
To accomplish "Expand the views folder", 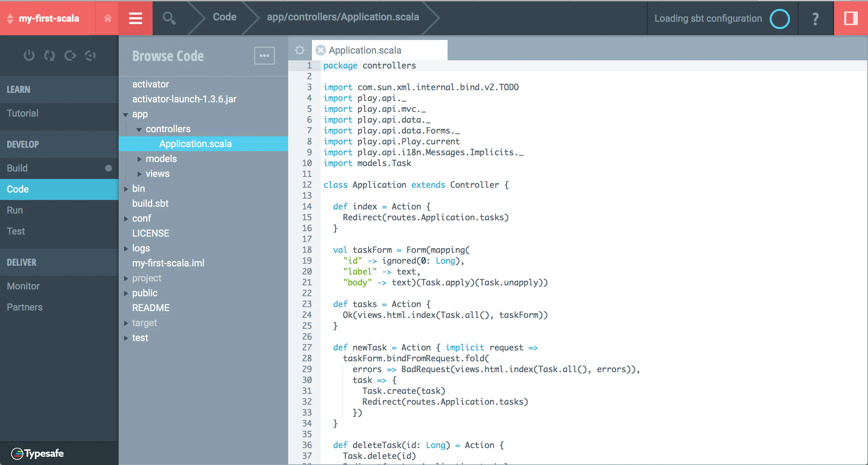I will [139, 174].
